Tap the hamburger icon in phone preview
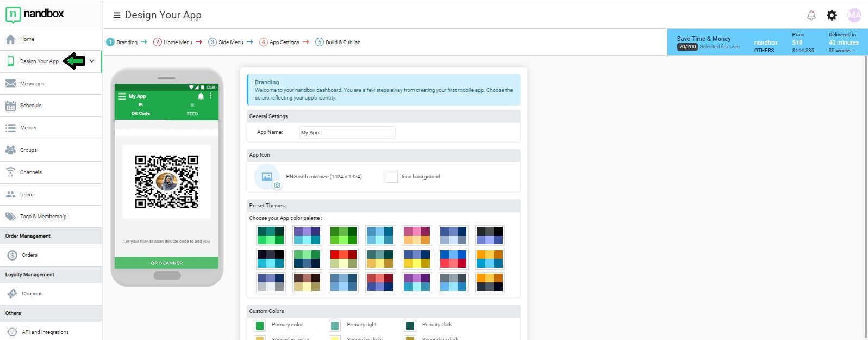 [x=122, y=96]
